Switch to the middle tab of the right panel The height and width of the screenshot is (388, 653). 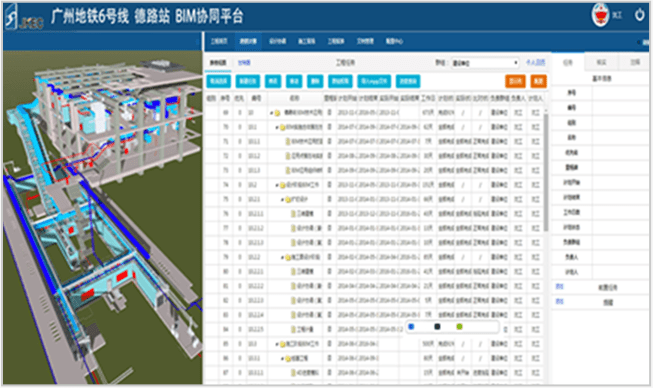coord(601,62)
